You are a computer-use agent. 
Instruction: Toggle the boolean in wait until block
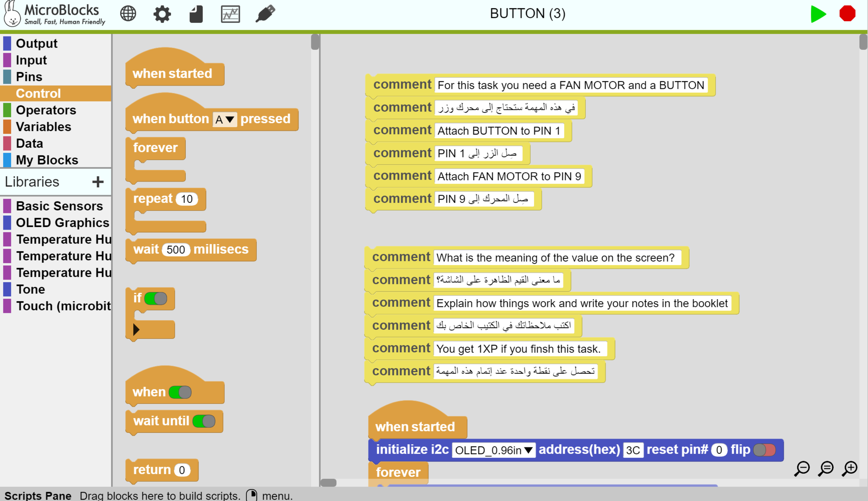click(x=204, y=421)
